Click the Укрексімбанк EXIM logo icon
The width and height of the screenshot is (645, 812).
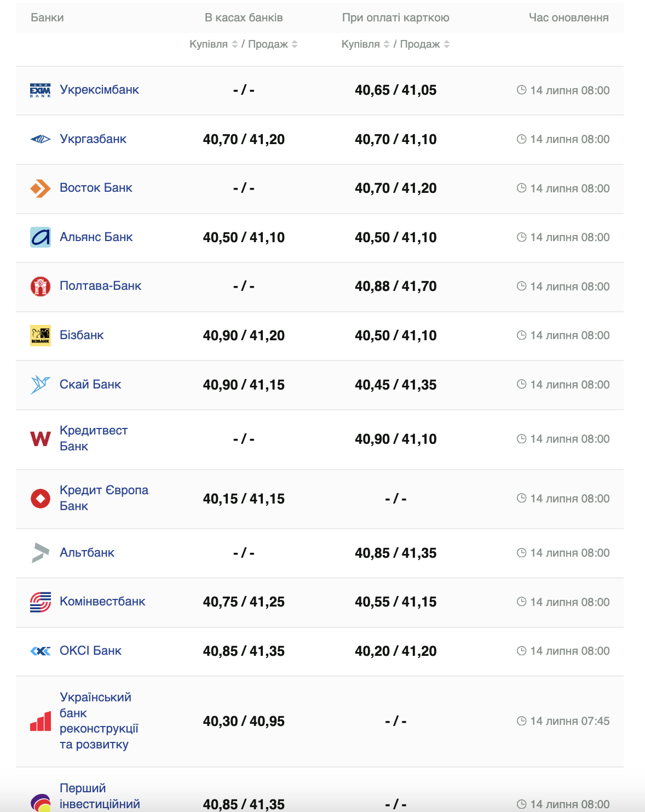[40, 90]
